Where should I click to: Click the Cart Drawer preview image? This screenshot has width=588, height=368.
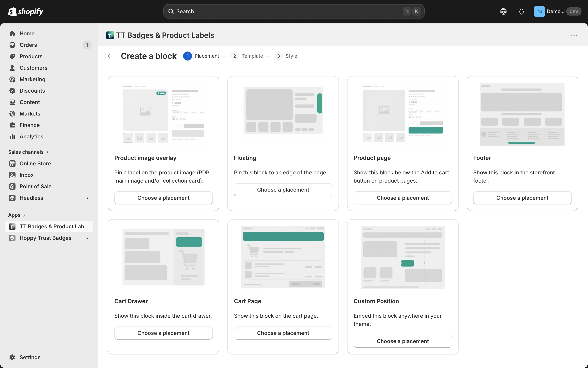164,257
